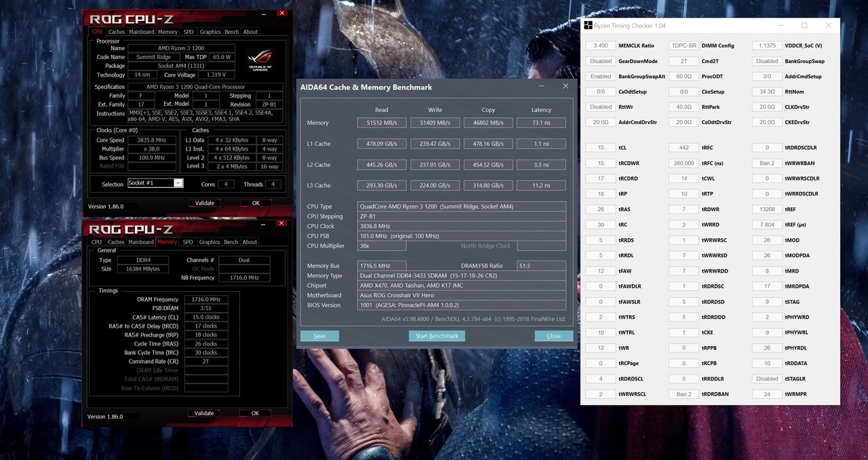The width and height of the screenshot is (868, 460).
Task: Click the CPU Type field in AIDA64
Action: coord(461,206)
